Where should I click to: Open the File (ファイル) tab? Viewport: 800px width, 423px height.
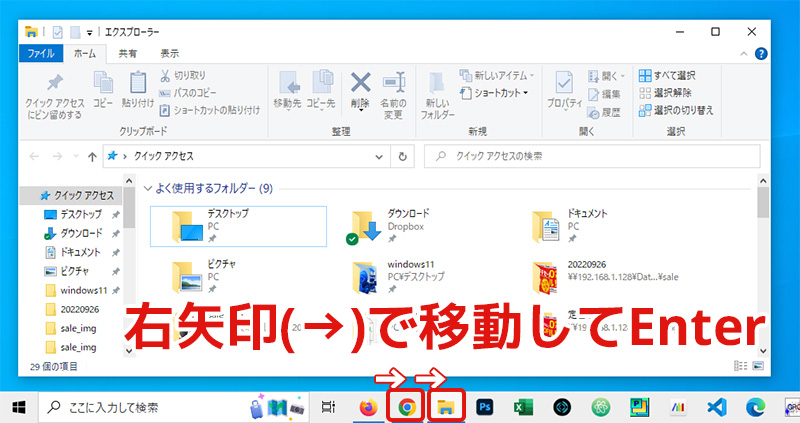tap(41, 53)
